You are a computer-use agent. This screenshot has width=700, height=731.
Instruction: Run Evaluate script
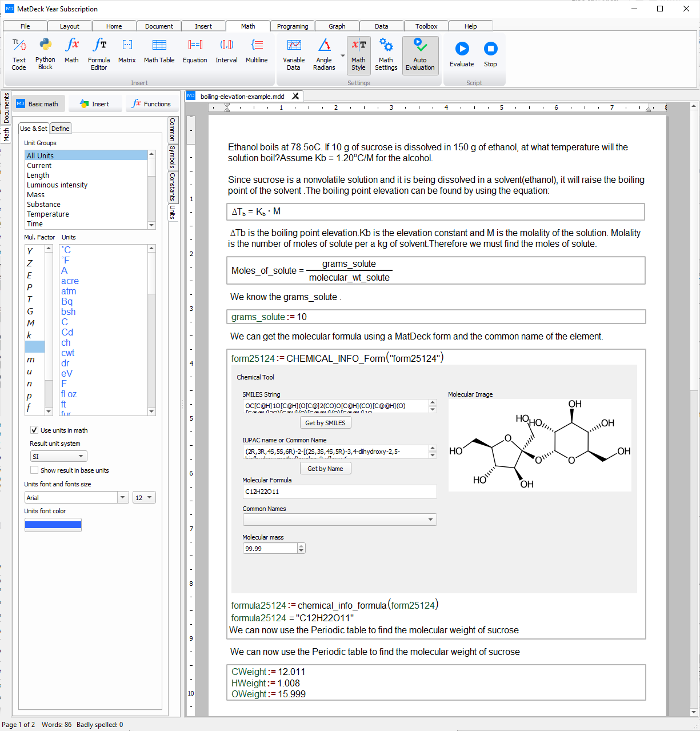coord(462,55)
